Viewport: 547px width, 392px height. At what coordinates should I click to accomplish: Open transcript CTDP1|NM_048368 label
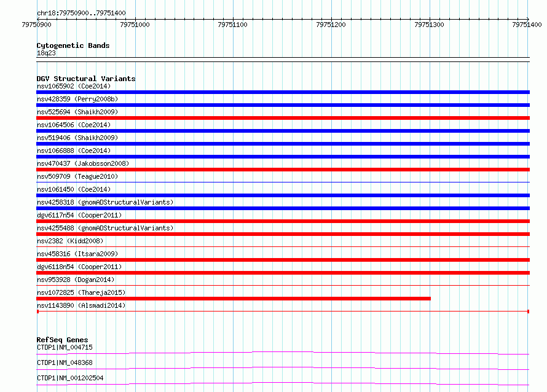point(65,363)
